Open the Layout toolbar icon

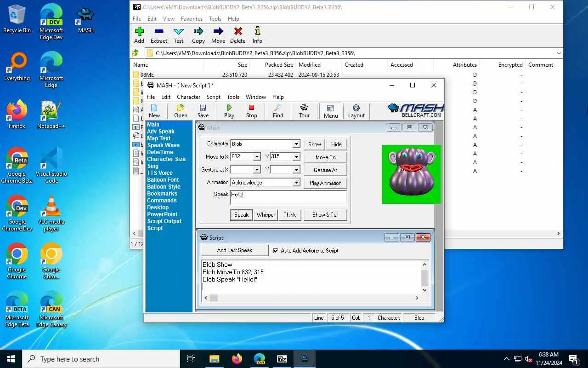click(x=356, y=111)
